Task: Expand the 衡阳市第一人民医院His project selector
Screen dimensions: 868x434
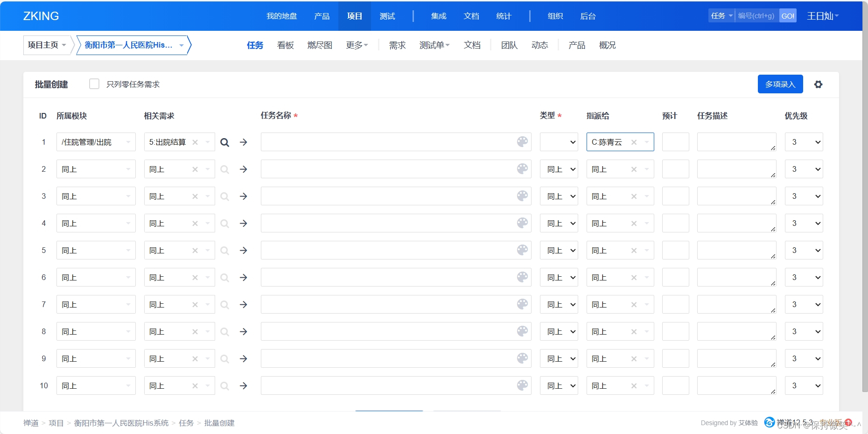Action: coord(133,45)
